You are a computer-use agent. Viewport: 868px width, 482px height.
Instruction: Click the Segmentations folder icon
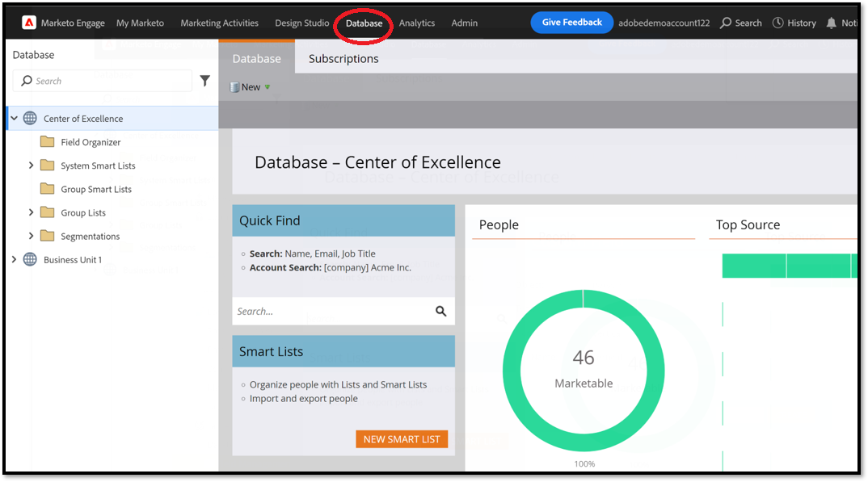48,236
